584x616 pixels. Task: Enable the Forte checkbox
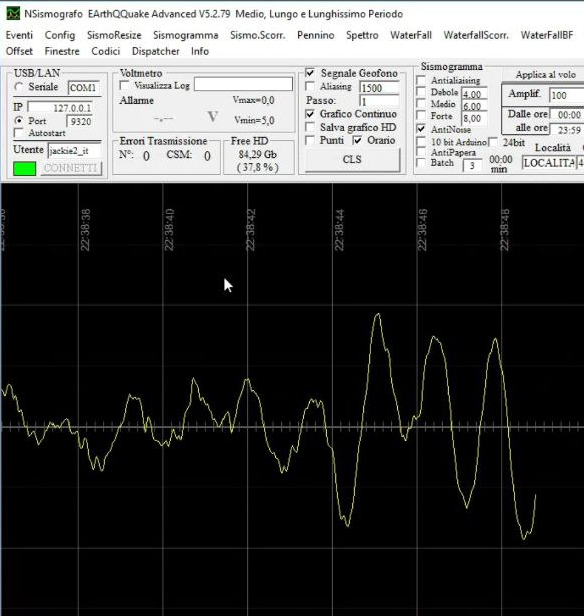421,116
